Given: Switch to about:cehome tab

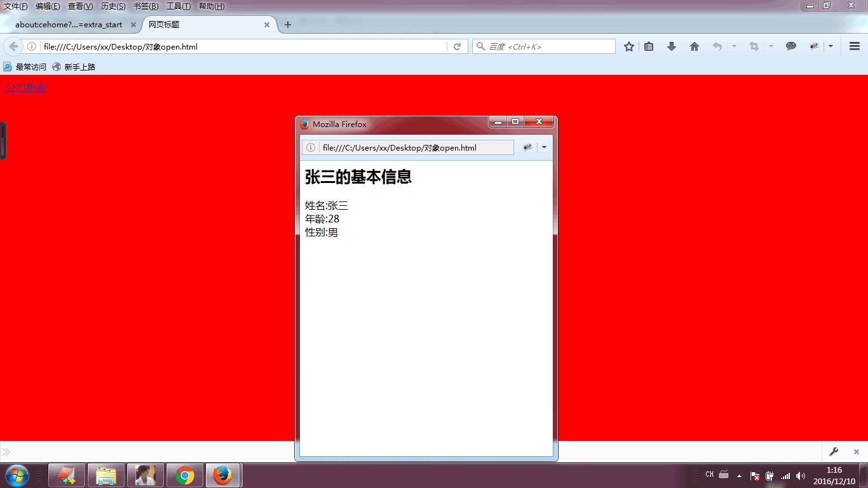Looking at the screenshot, I should (x=69, y=25).
